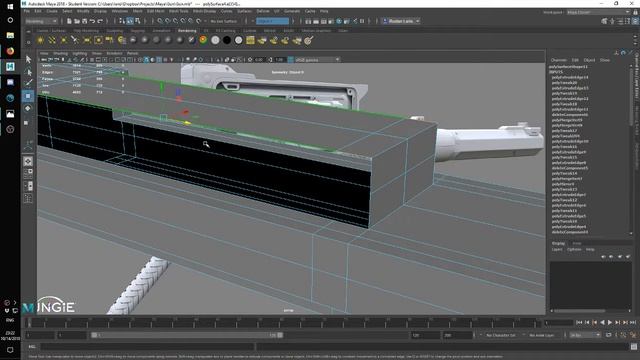Choose the Scale tool in the toolbox
Viewport: 640px width, 360px height.
(x=27, y=122)
